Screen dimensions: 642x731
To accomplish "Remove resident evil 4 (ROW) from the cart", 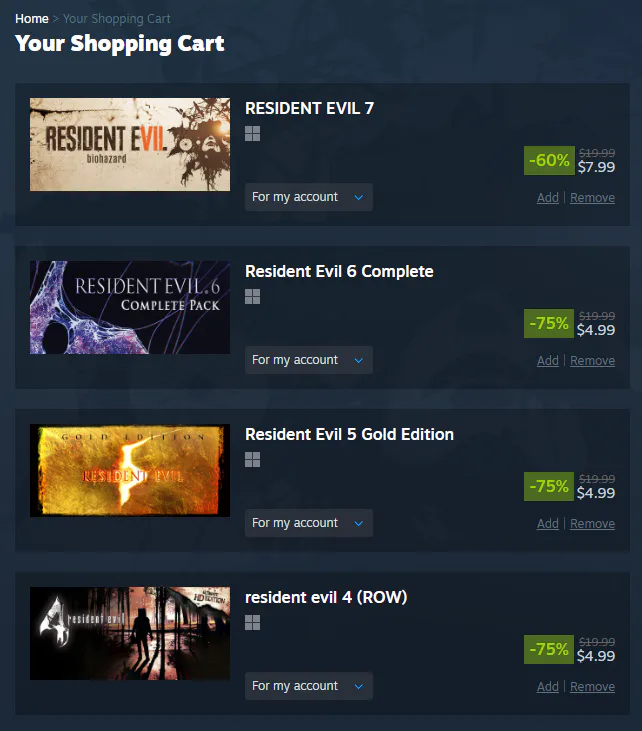I will [592, 687].
